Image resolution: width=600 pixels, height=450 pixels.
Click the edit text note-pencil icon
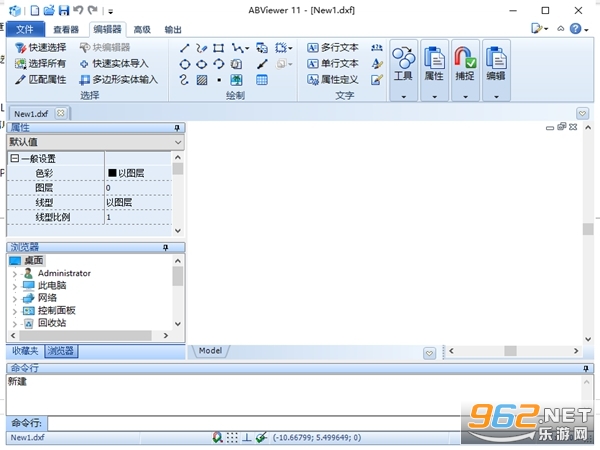pos(377,80)
